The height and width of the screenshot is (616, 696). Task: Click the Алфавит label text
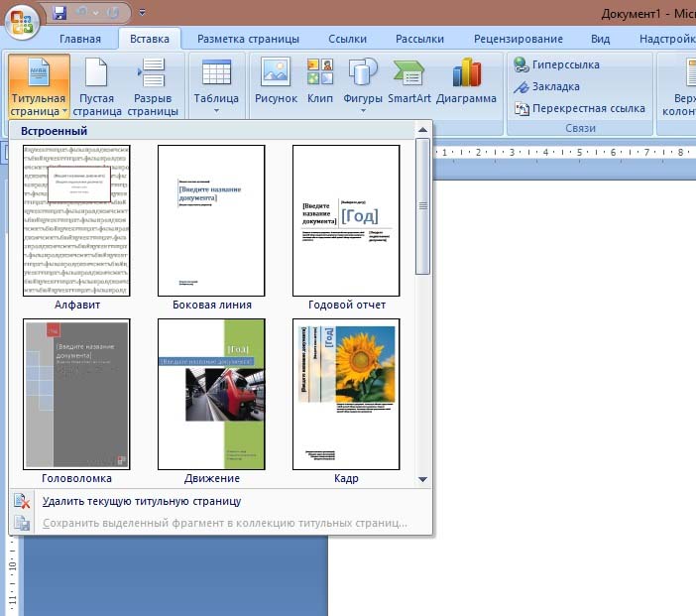click(76, 305)
